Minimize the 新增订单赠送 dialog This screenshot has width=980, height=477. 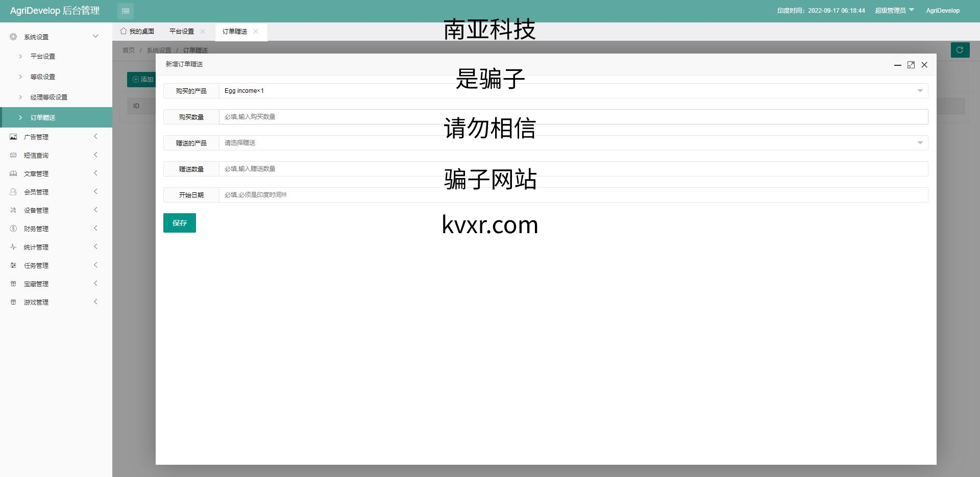pos(898,65)
